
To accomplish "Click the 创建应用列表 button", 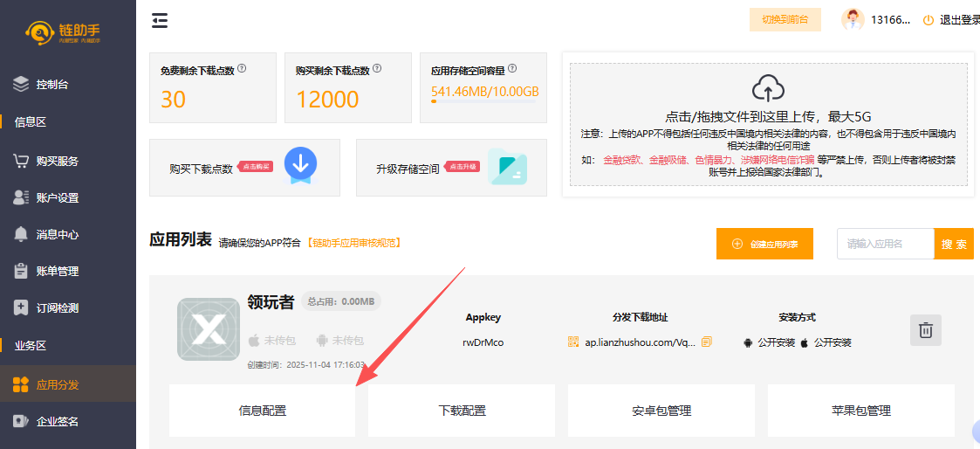I will (x=764, y=245).
